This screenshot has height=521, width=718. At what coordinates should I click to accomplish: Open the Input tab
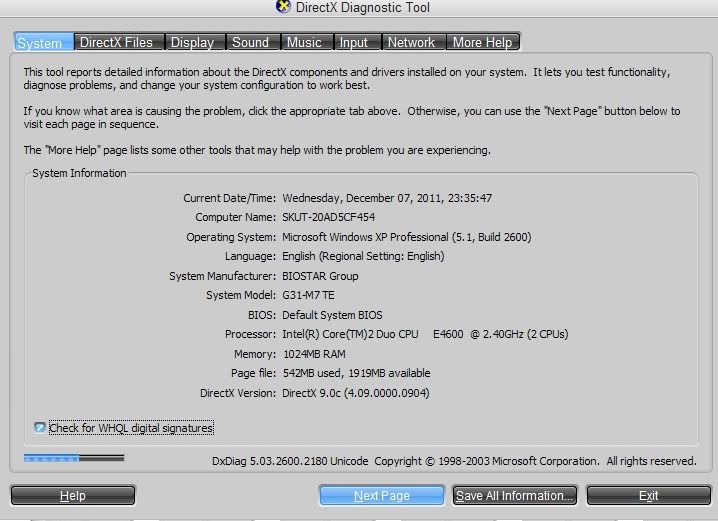point(358,42)
